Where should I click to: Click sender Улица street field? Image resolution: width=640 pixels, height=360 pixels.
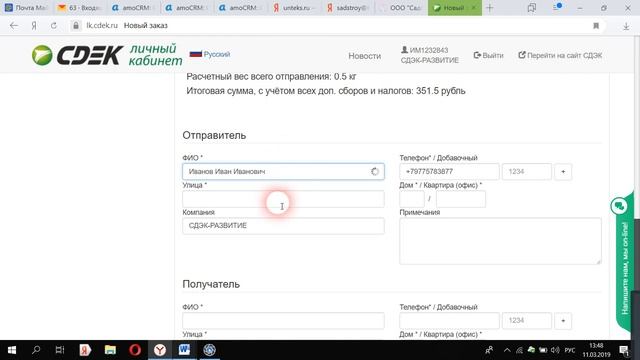click(x=283, y=199)
